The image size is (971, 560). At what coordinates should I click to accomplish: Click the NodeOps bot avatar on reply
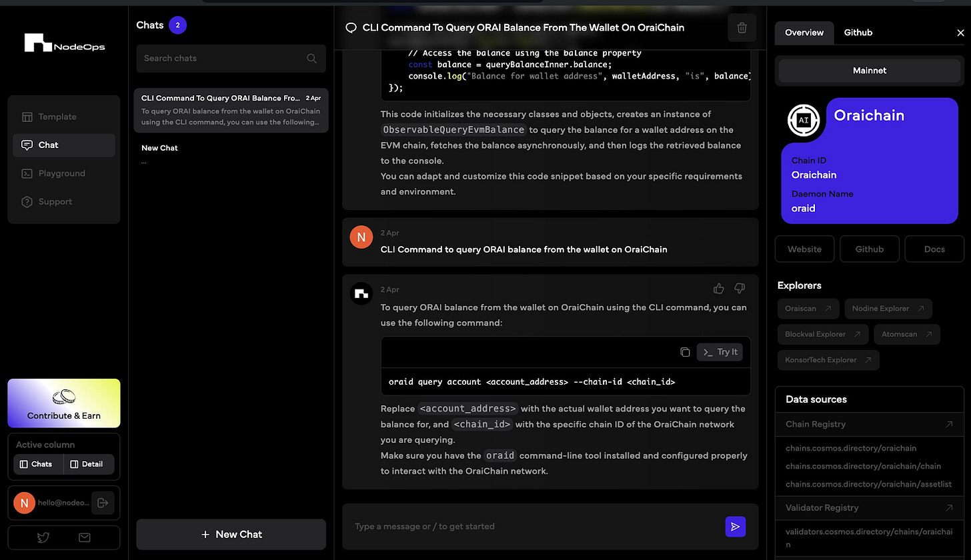click(x=361, y=293)
